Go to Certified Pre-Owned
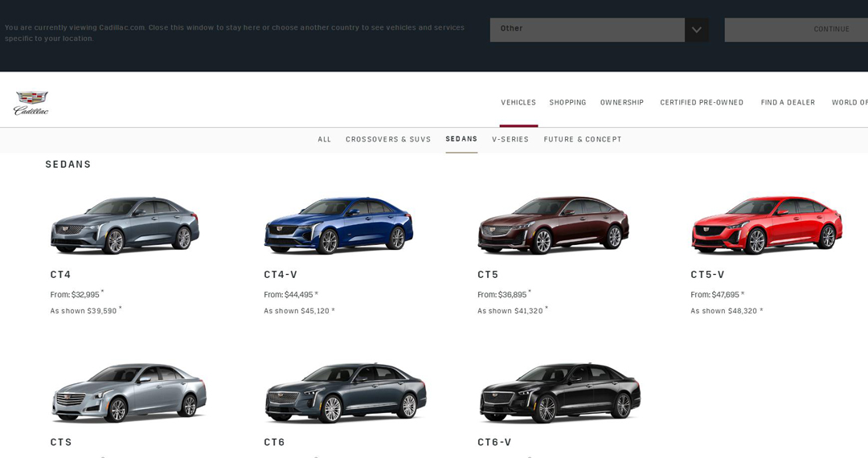This screenshot has height=458, width=868. (702, 103)
